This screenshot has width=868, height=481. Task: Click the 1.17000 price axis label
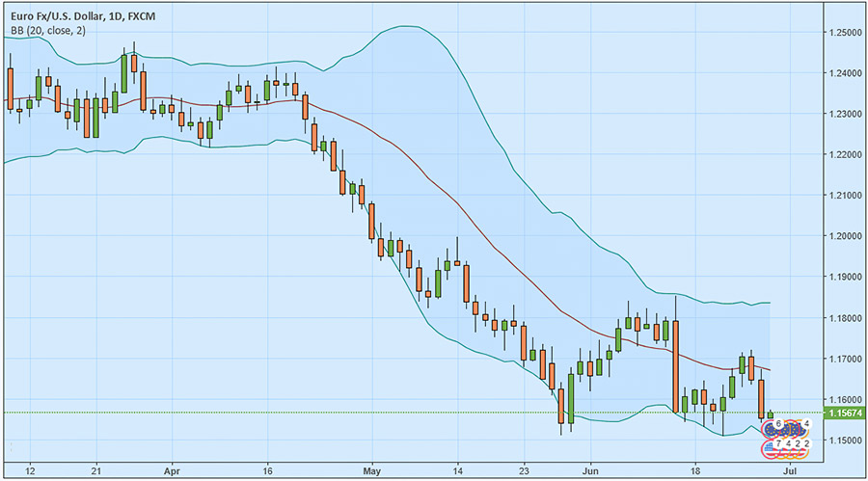click(x=845, y=359)
